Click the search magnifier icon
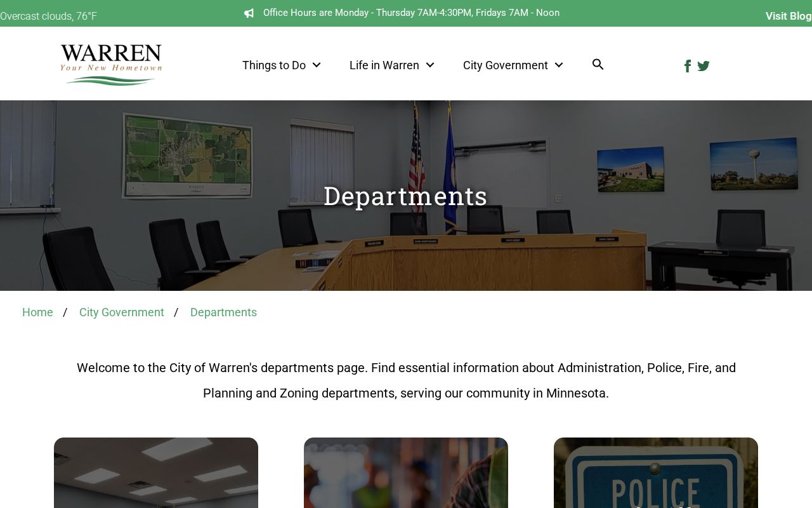The width and height of the screenshot is (812, 508). point(598,64)
